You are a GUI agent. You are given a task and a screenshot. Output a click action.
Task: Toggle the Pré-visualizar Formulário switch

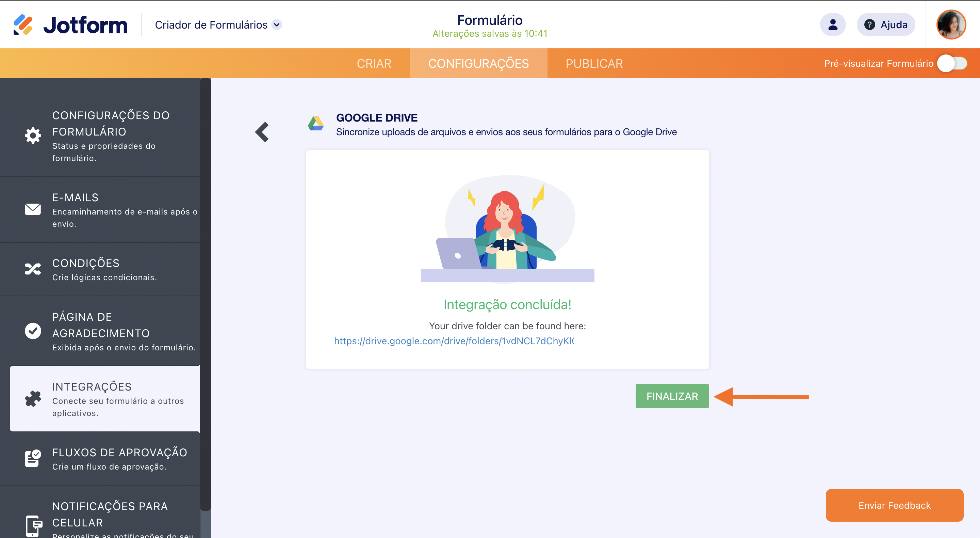(x=951, y=64)
